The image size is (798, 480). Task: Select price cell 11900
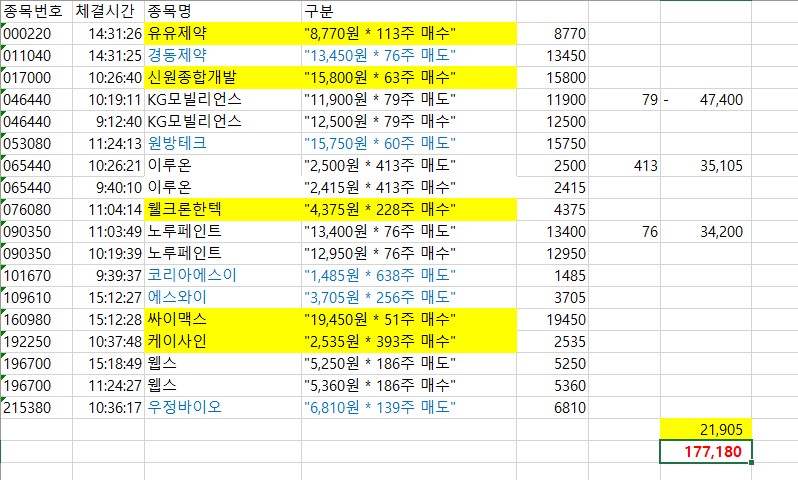tap(553, 99)
